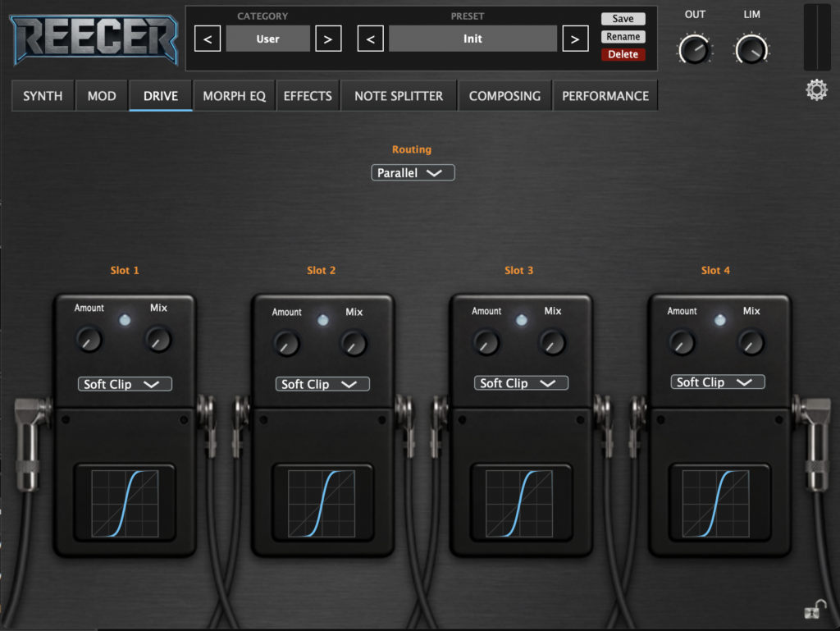This screenshot has width=840, height=631.
Task: Click the REECER logo
Action: click(94, 39)
